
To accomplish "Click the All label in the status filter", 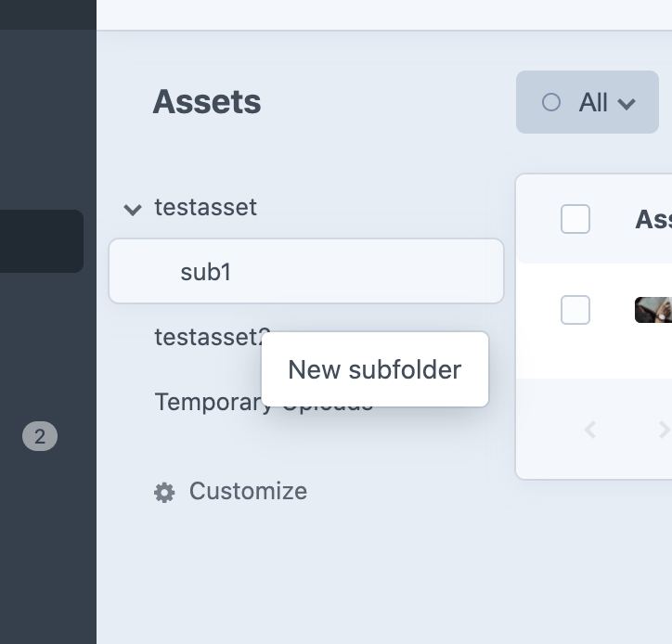I will [593, 102].
